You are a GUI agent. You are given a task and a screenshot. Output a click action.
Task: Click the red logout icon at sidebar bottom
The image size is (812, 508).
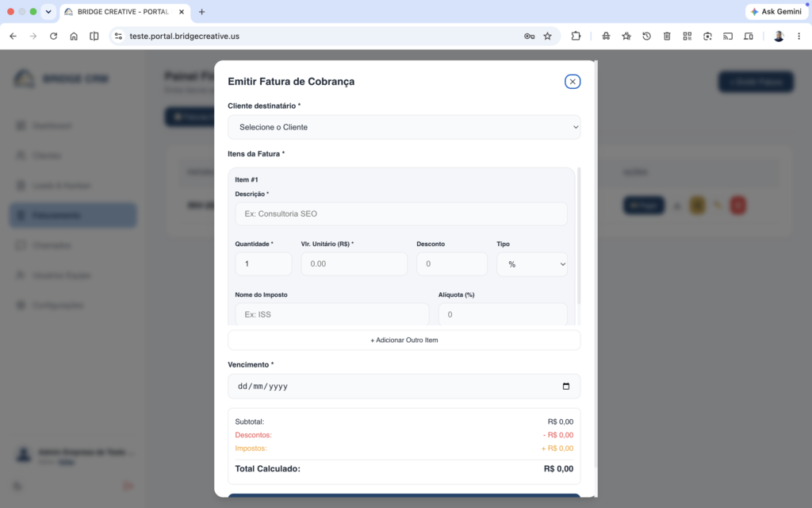pyautogui.click(x=128, y=486)
